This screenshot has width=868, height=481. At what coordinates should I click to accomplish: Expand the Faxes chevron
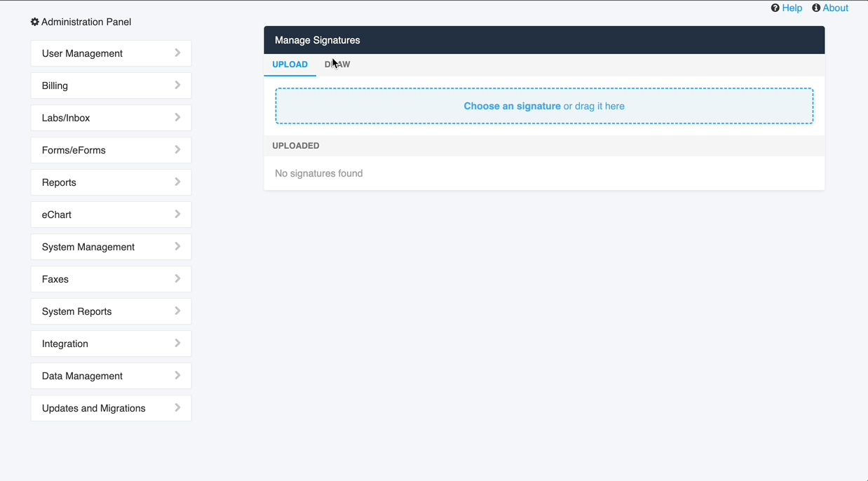(x=177, y=278)
